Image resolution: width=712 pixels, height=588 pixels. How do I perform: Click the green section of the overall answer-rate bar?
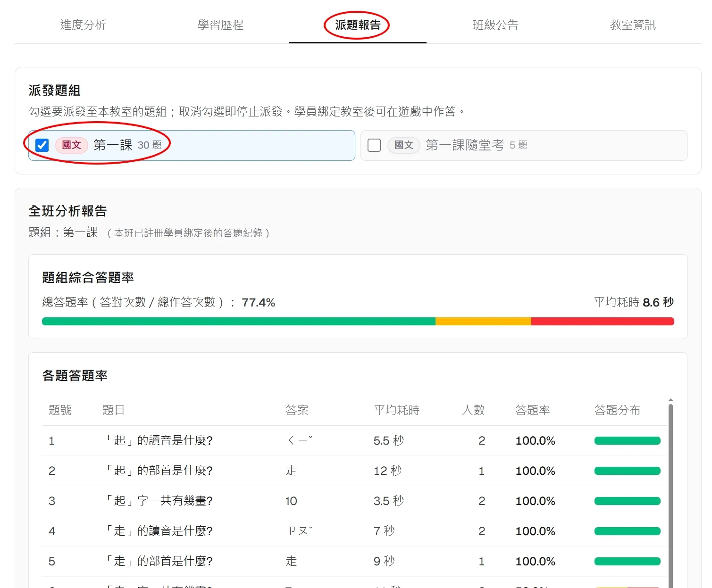point(239,322)
